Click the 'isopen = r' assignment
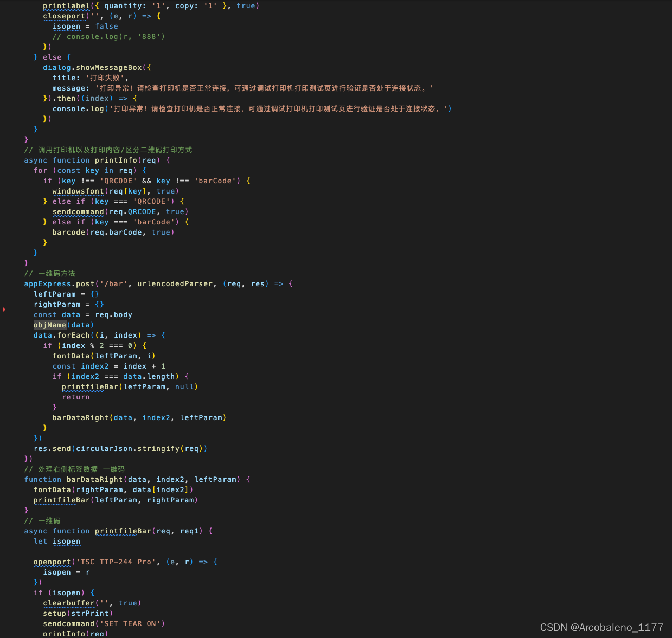 [x=67, y=572]
